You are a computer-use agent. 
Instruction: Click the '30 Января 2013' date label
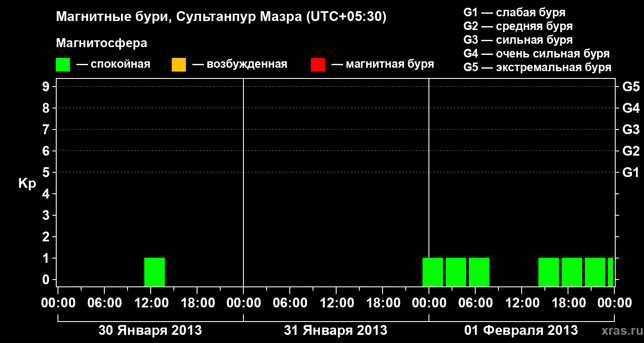pyautogui.click(x=150, y=331)
